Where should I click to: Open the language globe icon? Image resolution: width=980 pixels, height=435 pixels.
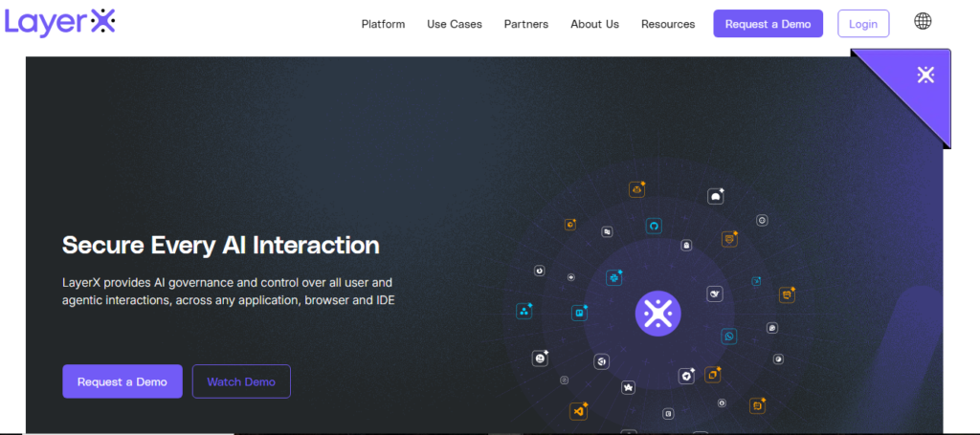coord(923,21)
